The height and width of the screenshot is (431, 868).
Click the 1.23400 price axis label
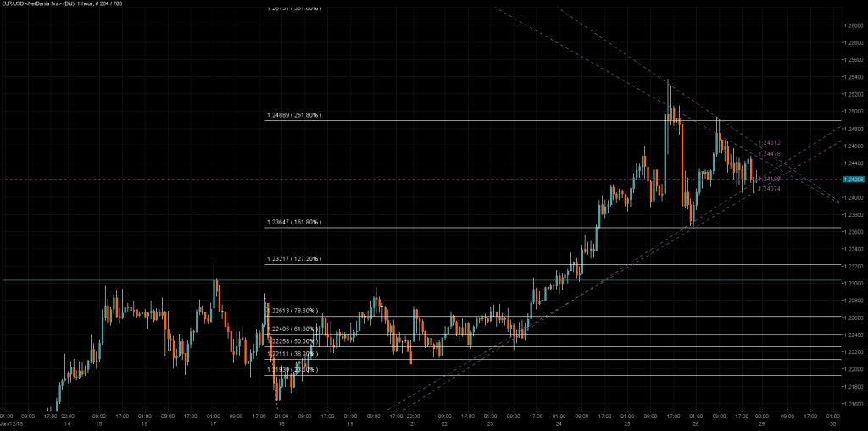click(x=853, y=249)
